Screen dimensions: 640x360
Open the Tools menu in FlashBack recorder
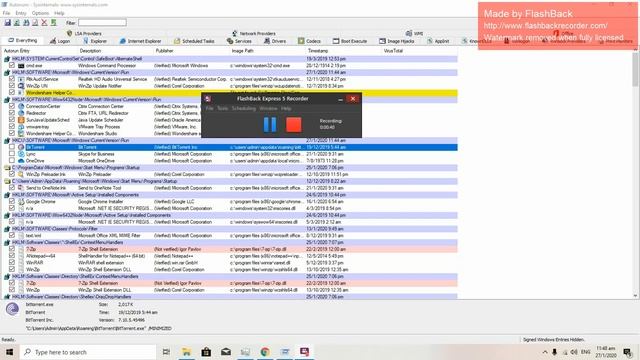(222, 109)
